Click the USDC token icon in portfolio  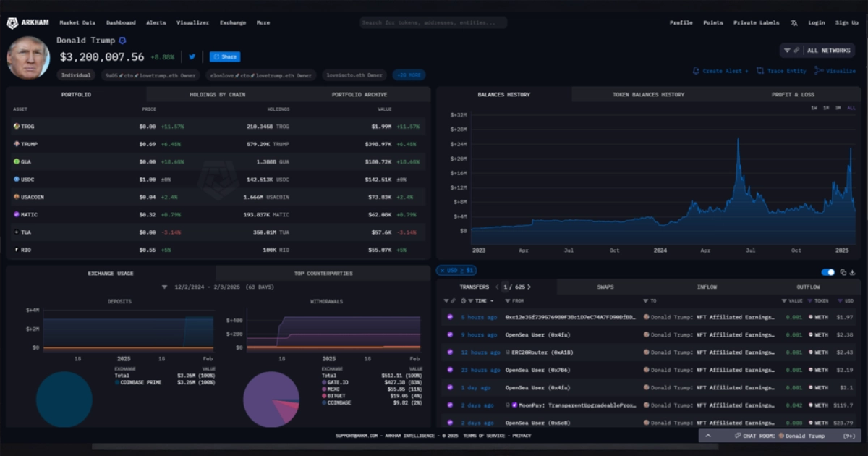(16, 180)
